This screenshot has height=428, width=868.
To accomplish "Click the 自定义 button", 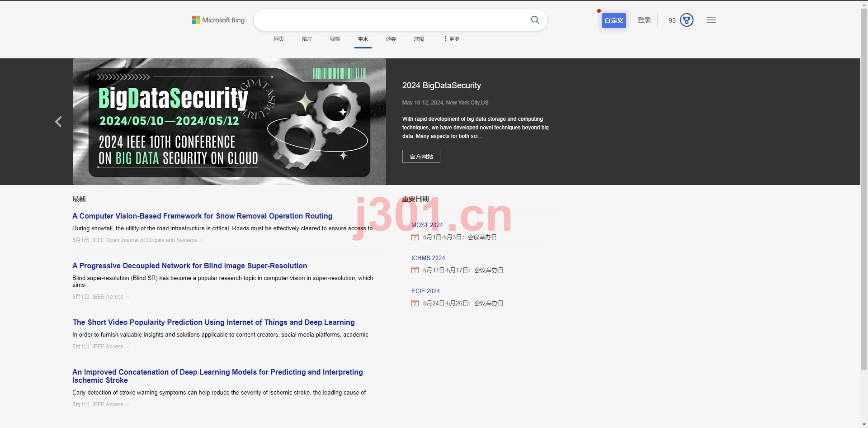I will [x=614, y=20].
